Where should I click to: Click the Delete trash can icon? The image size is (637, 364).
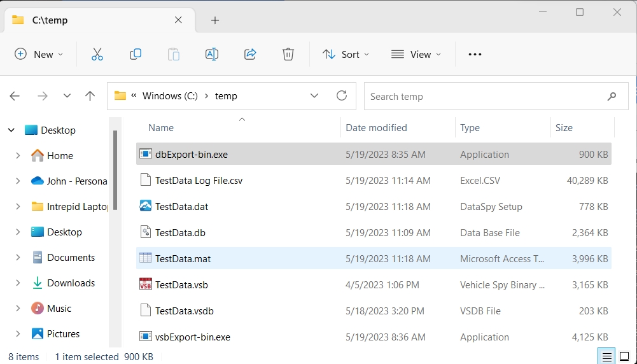pyautogui.click(x=288, y=55)
